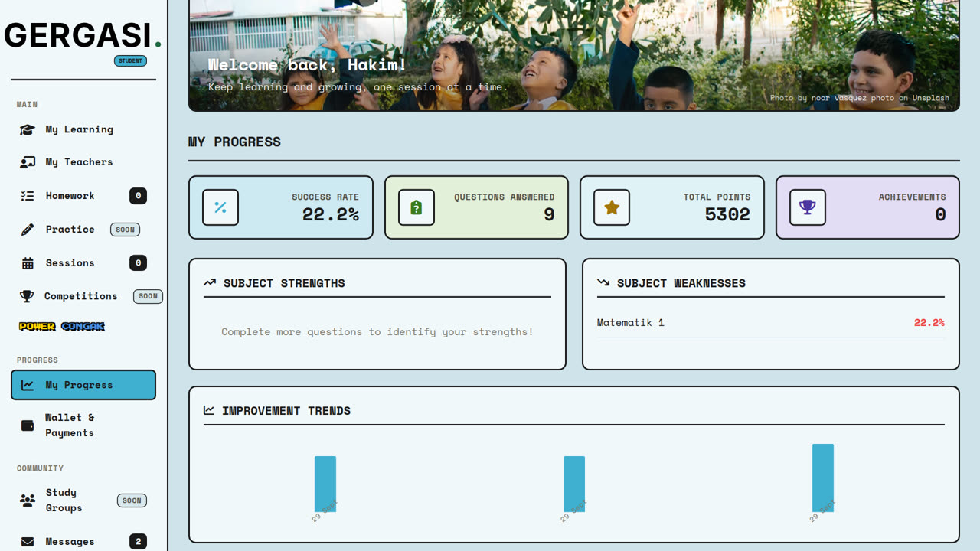The image size is (980, 551).
Task: Click the GERGASI logo
Action: coord(83,35)
